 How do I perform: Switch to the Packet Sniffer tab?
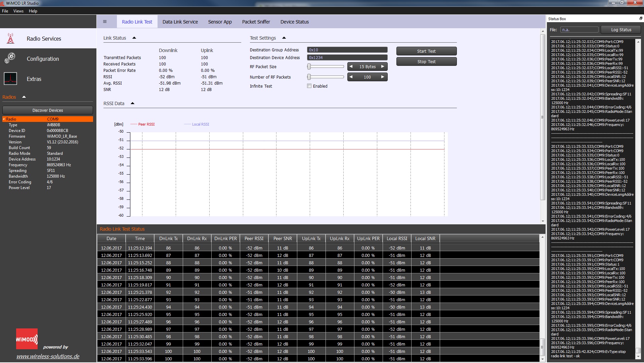[x=256, y=22]
